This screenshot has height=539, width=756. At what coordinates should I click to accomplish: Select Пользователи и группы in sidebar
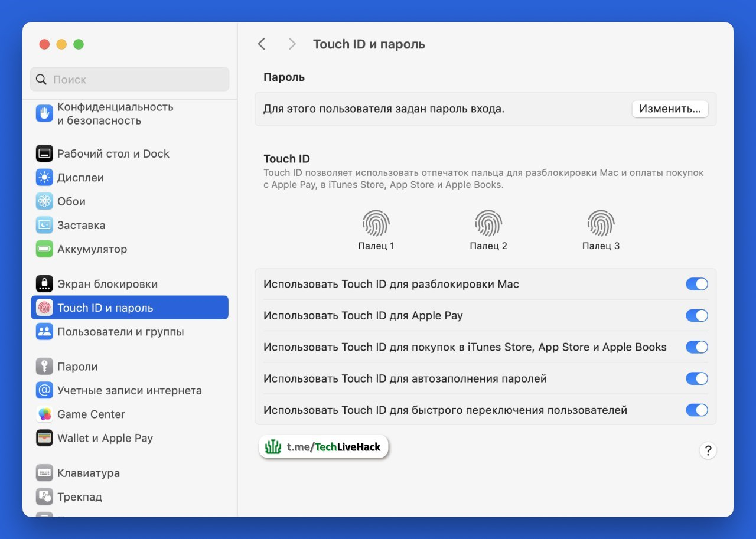coord(129,332)
